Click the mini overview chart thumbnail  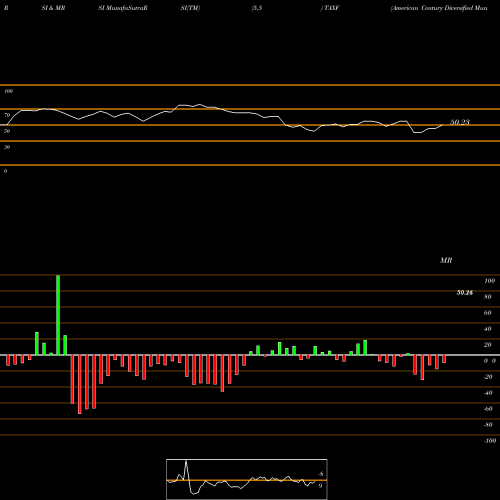(247, 479)
